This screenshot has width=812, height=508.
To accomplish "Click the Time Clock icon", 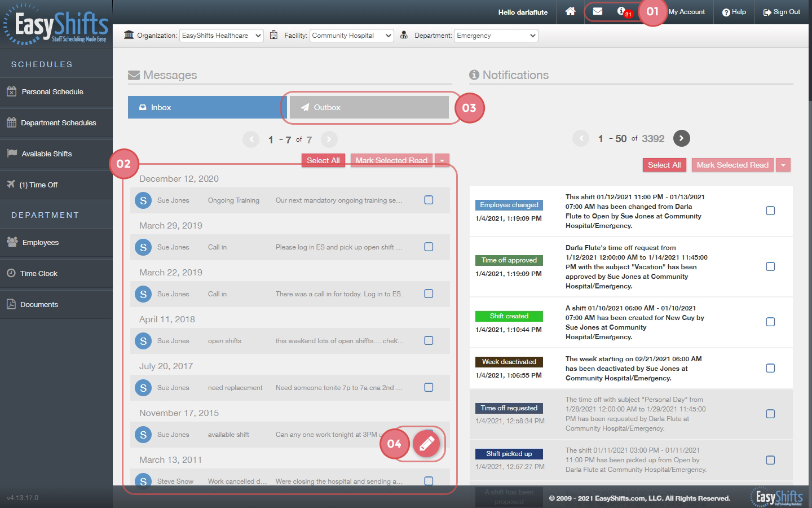I will tap(11, 273).
